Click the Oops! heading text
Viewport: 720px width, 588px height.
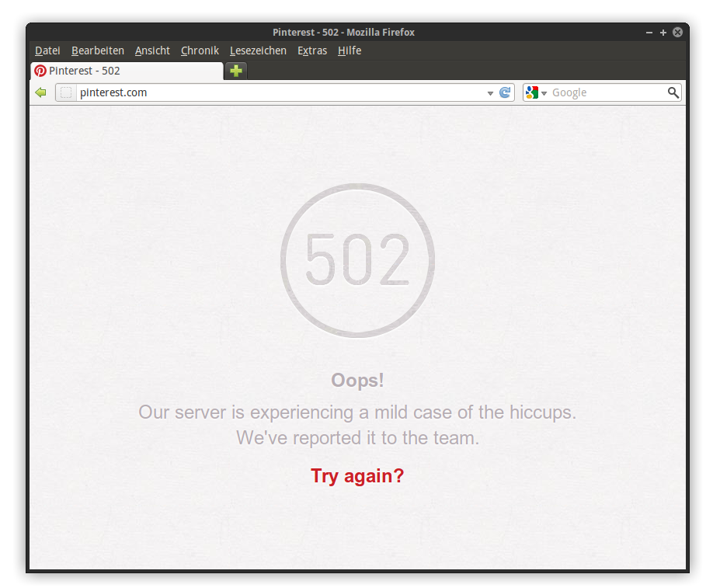pyautogui.click(x=357, y=381)
